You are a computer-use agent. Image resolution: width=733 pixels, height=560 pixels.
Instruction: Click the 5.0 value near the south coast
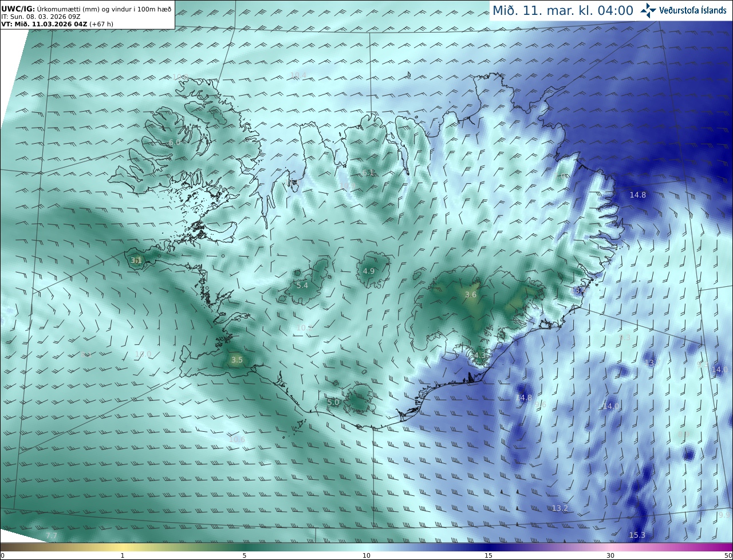pos(333,402)
